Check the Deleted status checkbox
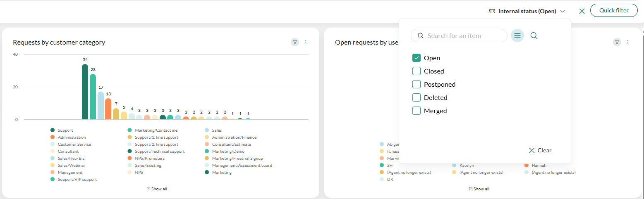The width and height of the screenshot is (644, 199). (x=417, y=97)
